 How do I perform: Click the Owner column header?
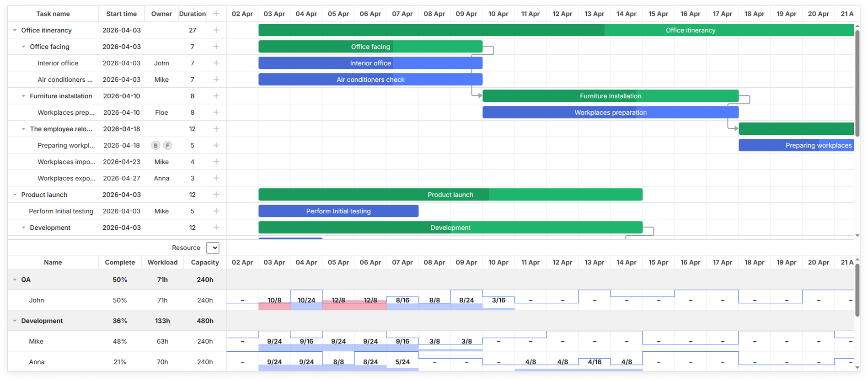pos(161,14)
